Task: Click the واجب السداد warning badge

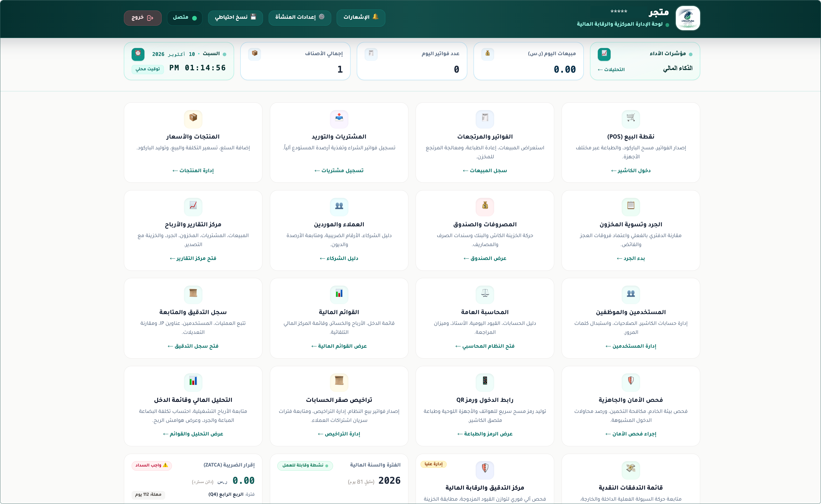Action: (x=152, y=465)
